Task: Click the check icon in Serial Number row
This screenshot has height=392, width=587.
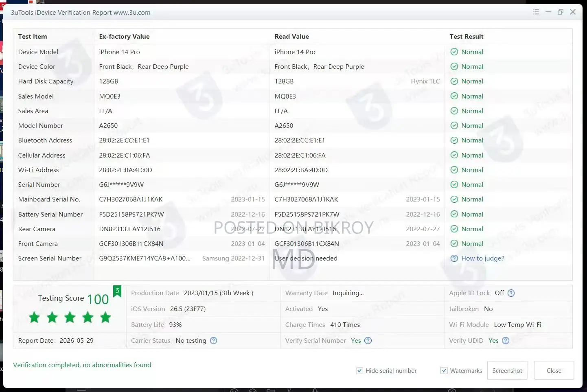Action: click(454, 184)
